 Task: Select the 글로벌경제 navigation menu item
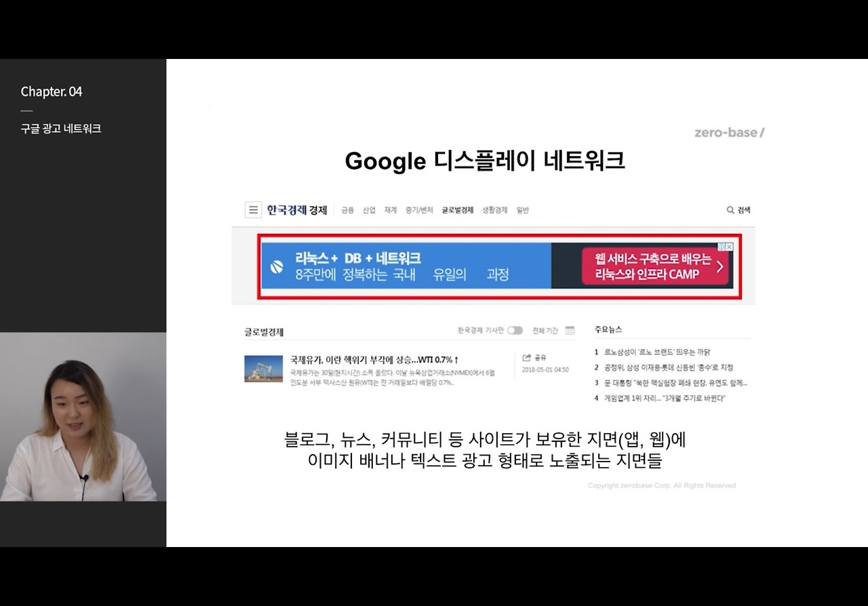click(458, 210)
